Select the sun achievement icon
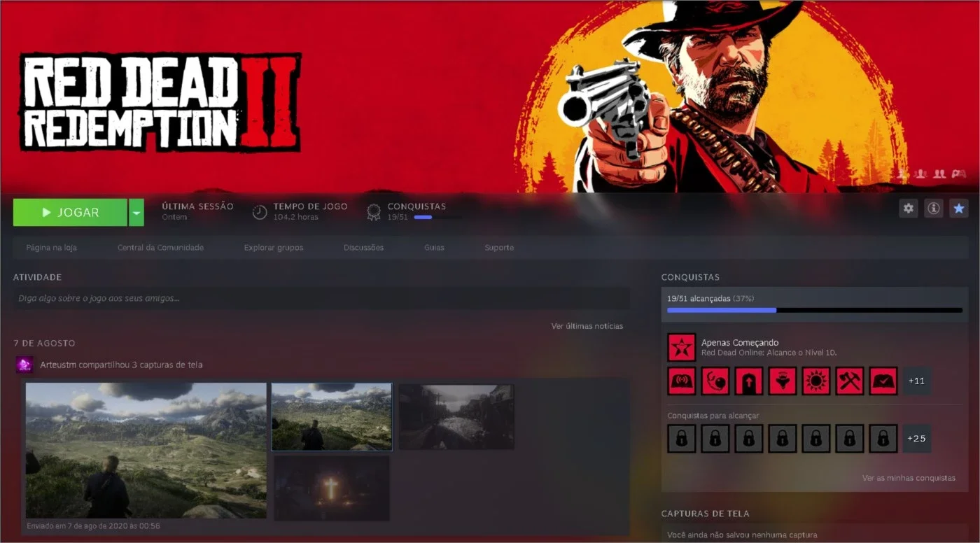 [815, 381]
